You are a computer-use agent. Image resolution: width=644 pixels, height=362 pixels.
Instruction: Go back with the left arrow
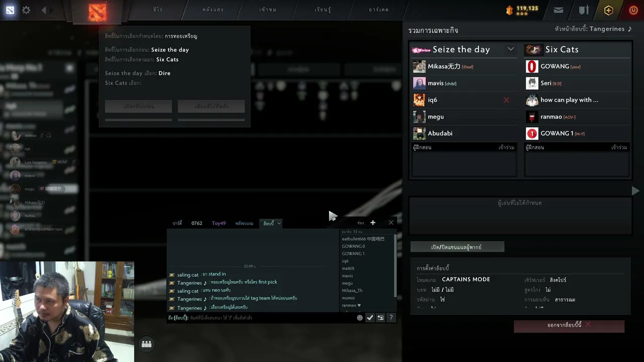(44, 10)
